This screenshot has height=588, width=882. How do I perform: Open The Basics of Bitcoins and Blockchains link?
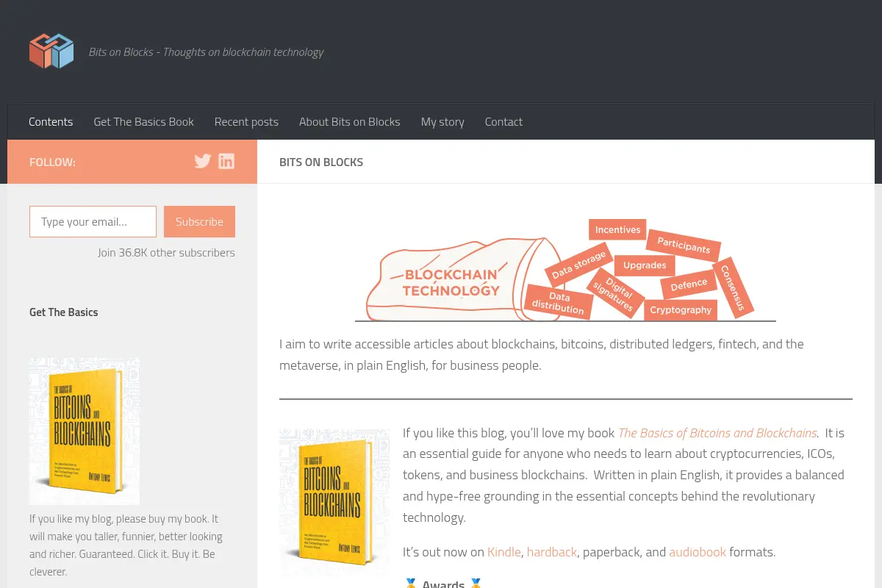click(x=717, y=433)
